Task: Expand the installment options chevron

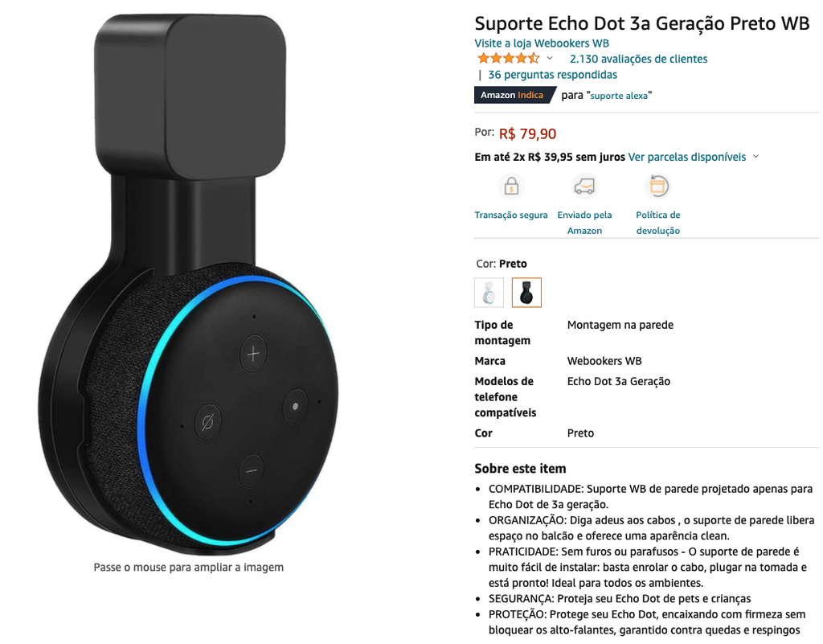Action: (755, 157)
